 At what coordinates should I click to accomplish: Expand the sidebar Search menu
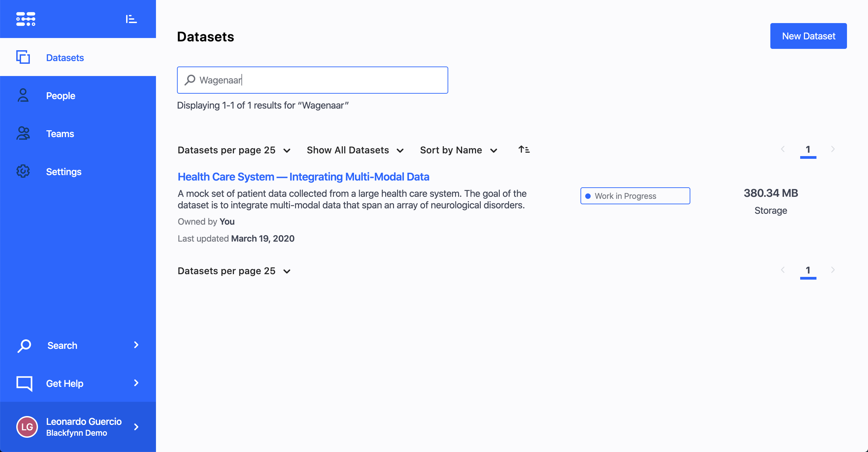[x=78, y=345]
